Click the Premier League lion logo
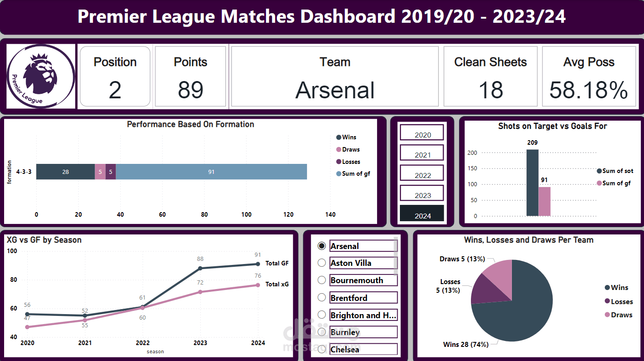644x361 pixels. coord(41,76)
